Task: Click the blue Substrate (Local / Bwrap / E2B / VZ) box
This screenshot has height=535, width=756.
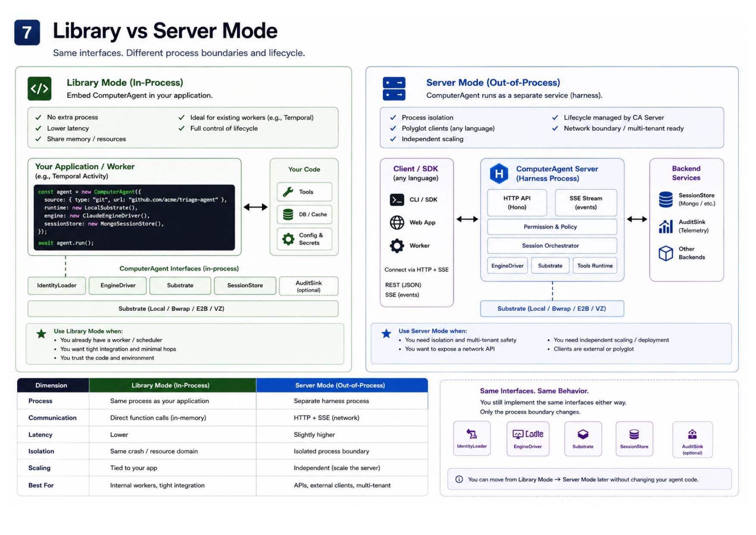Action: point(552,309)
